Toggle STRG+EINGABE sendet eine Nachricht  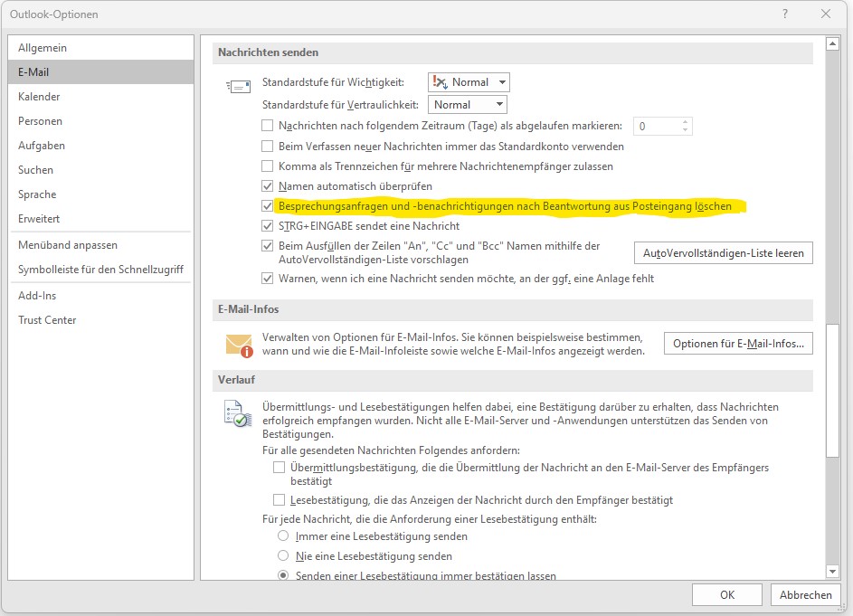point(267,226)
